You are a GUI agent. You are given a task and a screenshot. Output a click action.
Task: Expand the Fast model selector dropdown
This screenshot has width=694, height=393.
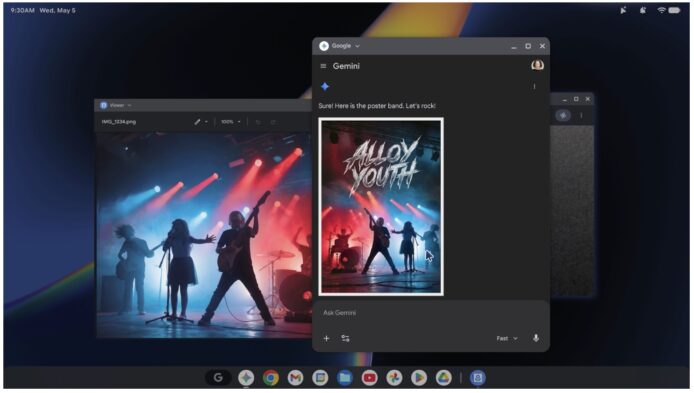click(507, 339)
